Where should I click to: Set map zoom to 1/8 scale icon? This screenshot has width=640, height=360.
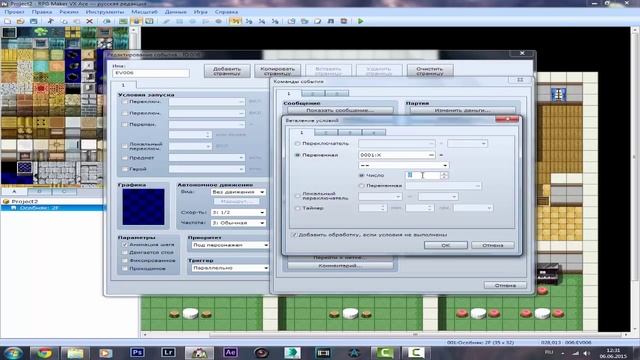pyautogui.click(x=275, y=21)
